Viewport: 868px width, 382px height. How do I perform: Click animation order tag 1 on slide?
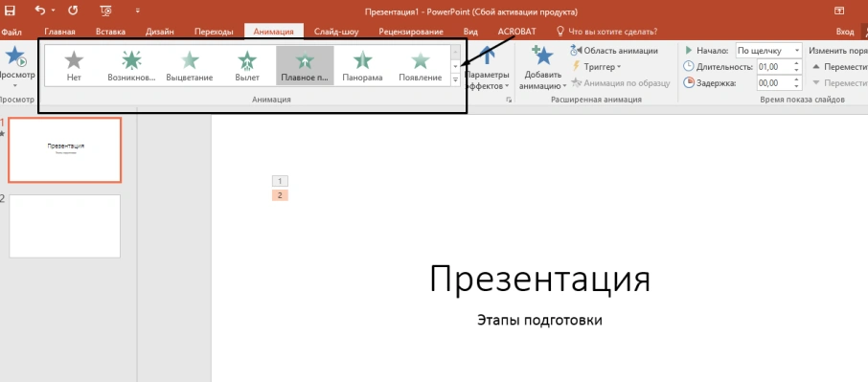point(280,181)
